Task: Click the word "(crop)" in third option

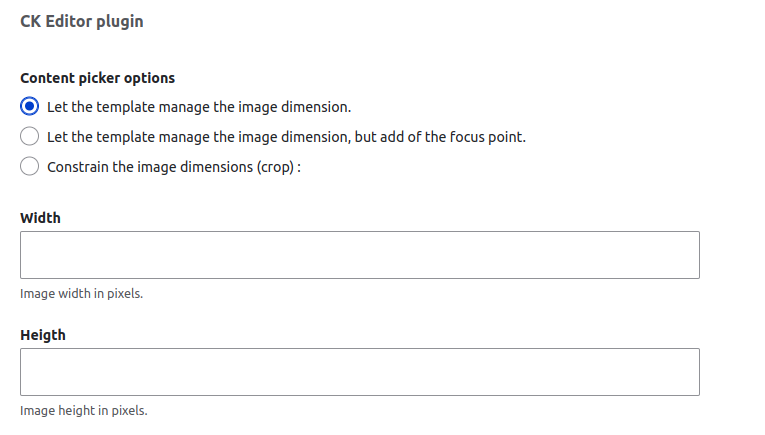Action: [273, 167]
